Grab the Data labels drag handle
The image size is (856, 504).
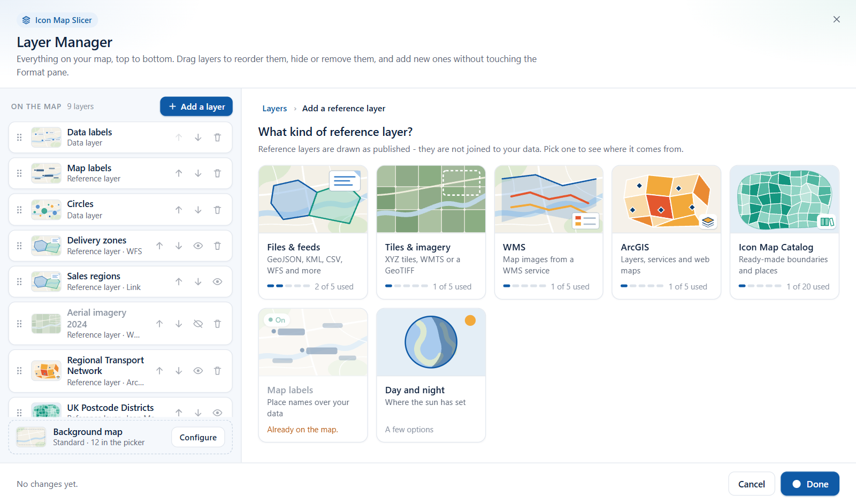coord(19,138)
